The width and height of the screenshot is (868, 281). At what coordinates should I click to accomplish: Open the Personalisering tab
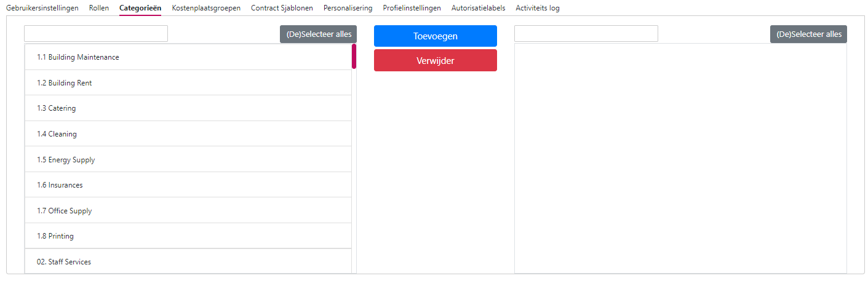(x=348, y=8)
